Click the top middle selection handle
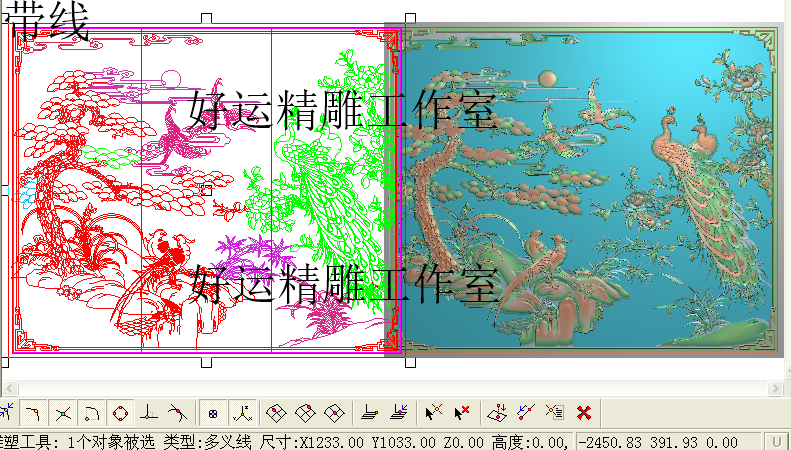 (x=206, y=19)
